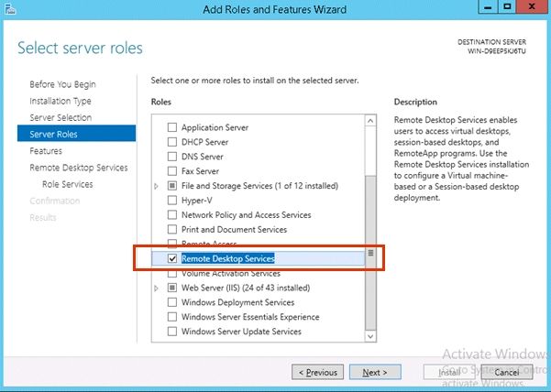This screenshot has height=392, width=551.
Task: Open the Remote Desktop Services step in the sidebar
Action: [79, 168]
